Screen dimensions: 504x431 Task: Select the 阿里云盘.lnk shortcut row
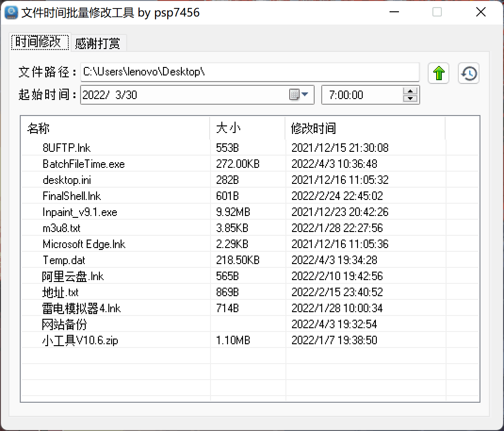(x=73, y=276)
